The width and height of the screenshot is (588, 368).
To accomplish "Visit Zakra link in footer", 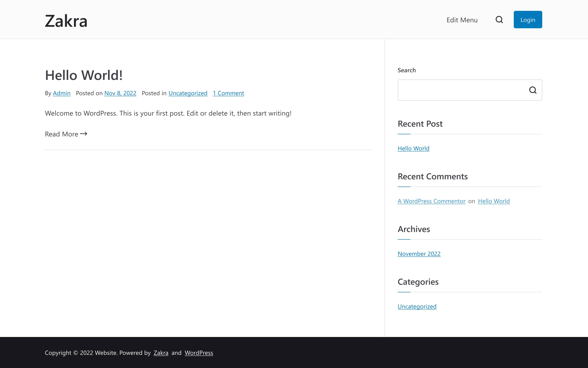I will 161,353.
